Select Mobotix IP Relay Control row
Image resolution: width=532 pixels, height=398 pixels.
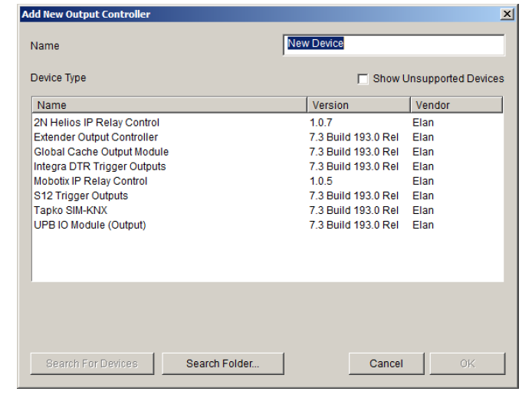pyautogui.click(x=90, y=181)
